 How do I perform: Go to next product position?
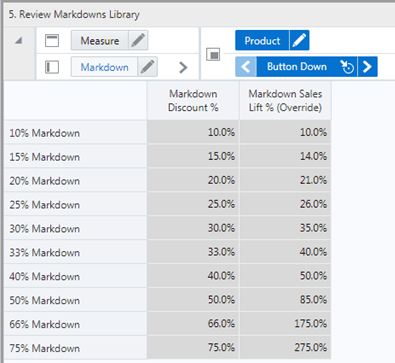click(367, 67)
